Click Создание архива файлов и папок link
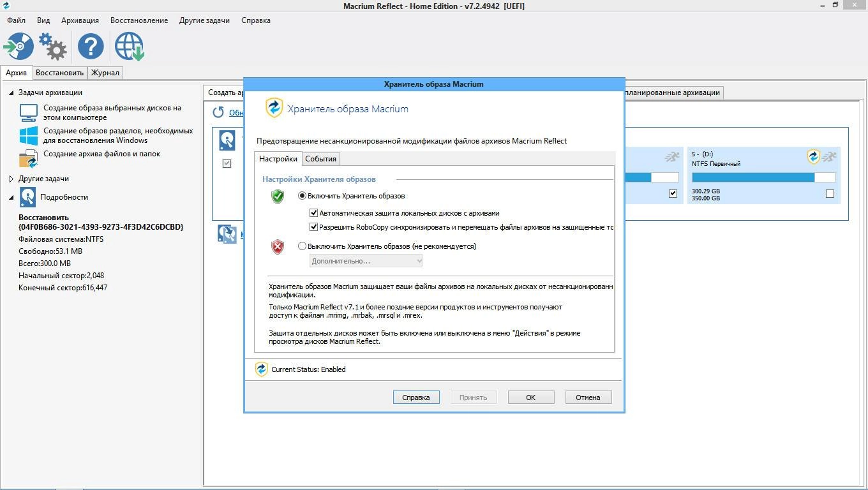 click(102, 154)
